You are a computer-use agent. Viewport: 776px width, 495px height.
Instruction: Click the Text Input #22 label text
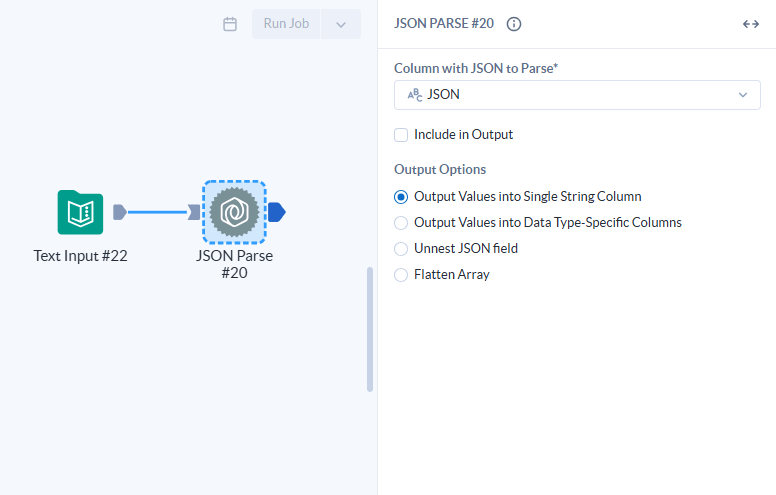80,256
